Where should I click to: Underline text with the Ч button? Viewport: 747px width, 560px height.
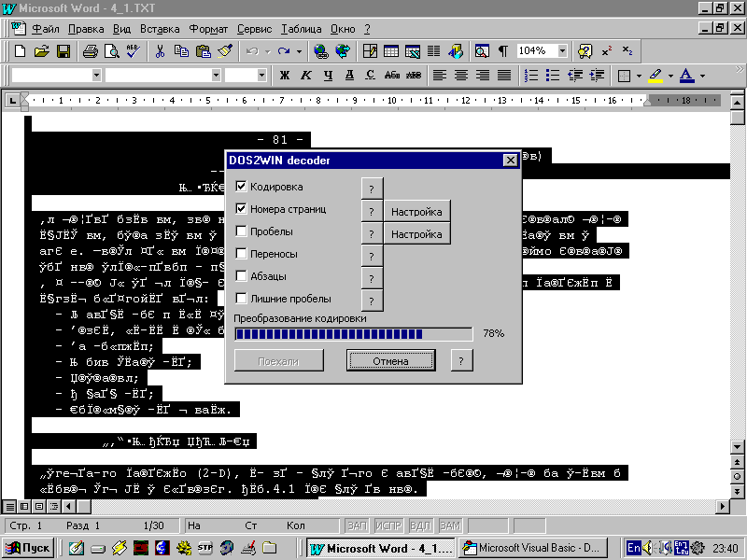(329, 76)
